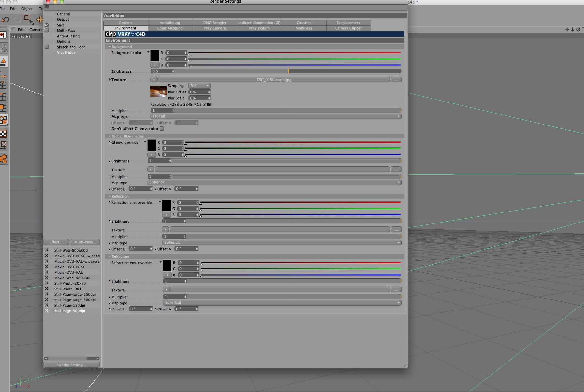Screen dimensions: 584x392
Task: Activate the Move tool in main toolbar
Action: pos(39,19)
